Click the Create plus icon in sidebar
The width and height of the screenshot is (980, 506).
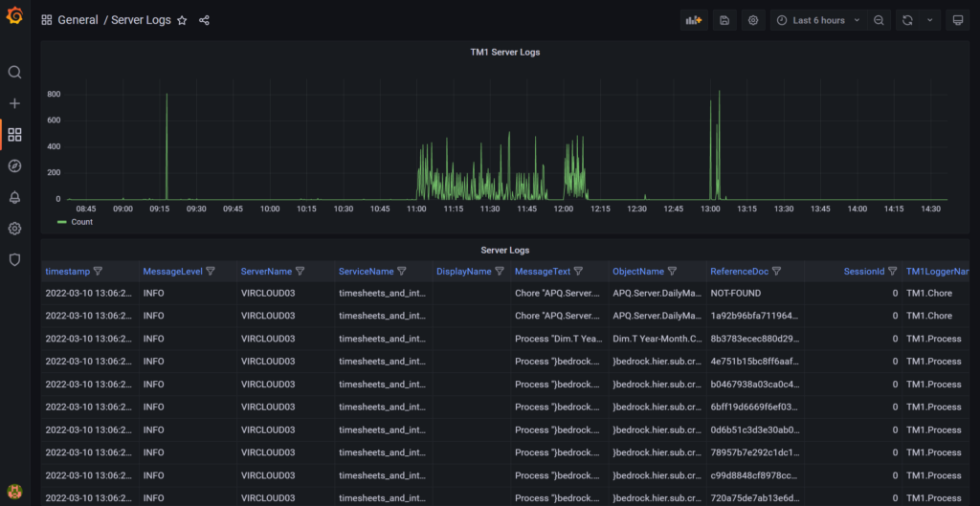[x=14, y=103]
